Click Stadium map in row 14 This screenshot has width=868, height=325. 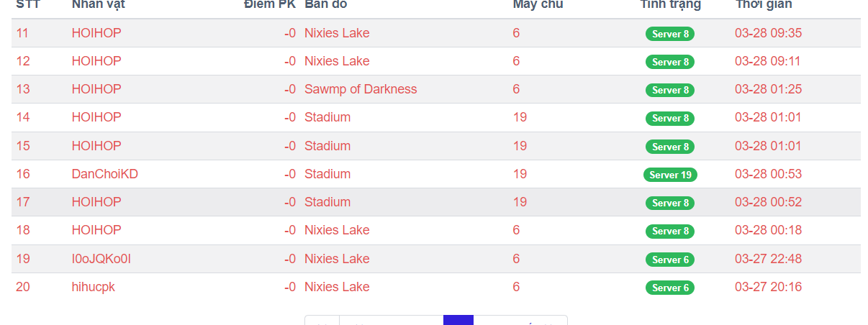tap(327, 117)
